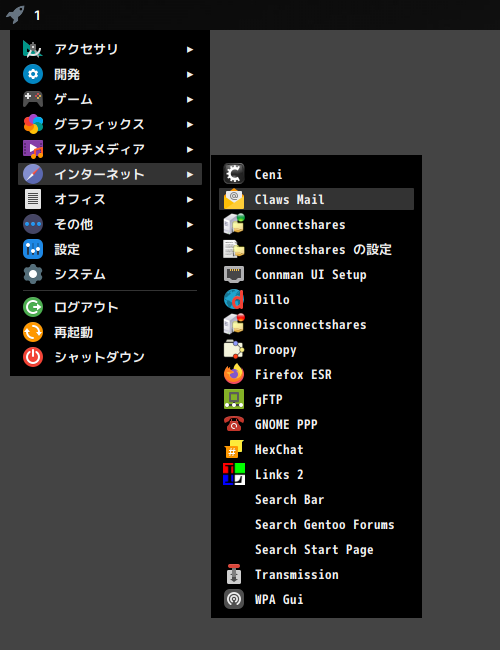Click the Links 2 text label
The image size is (500, 650).
point(279,474)
